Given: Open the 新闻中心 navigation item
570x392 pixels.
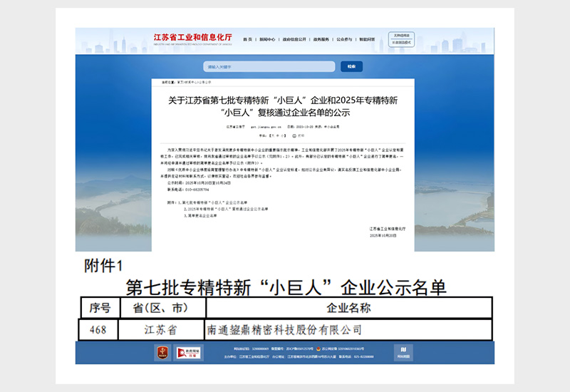Looking at the screenshot, I should click(x=267, y=39).
